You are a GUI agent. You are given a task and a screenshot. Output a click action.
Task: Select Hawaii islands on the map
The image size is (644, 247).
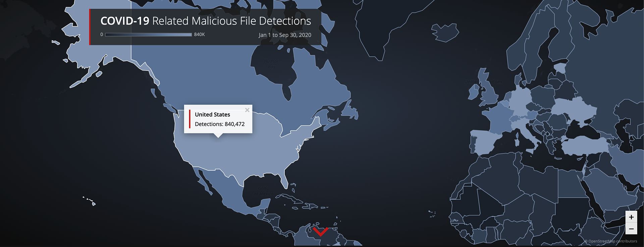(x=90, y=201)
